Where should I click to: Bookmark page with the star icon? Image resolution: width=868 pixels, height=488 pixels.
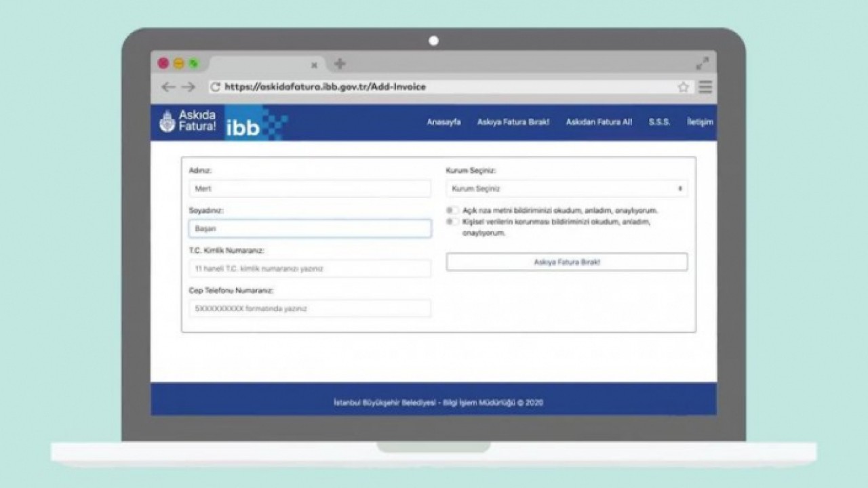(x=683, y=87)
